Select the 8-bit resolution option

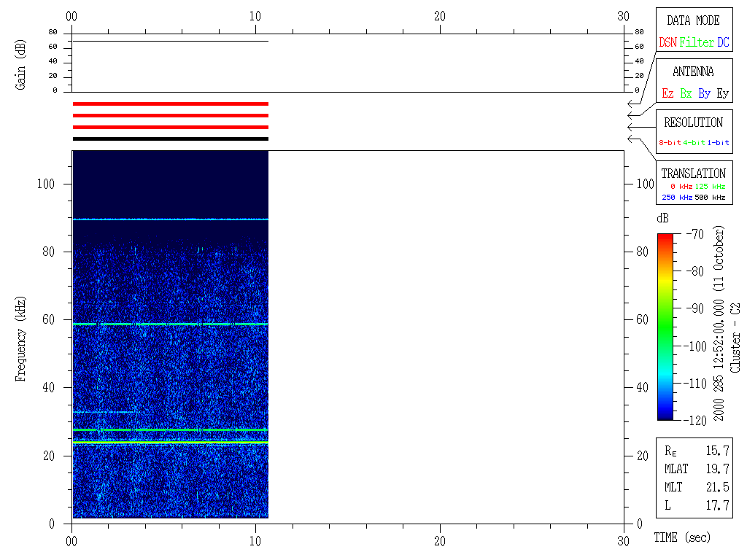tap(670, 143)
